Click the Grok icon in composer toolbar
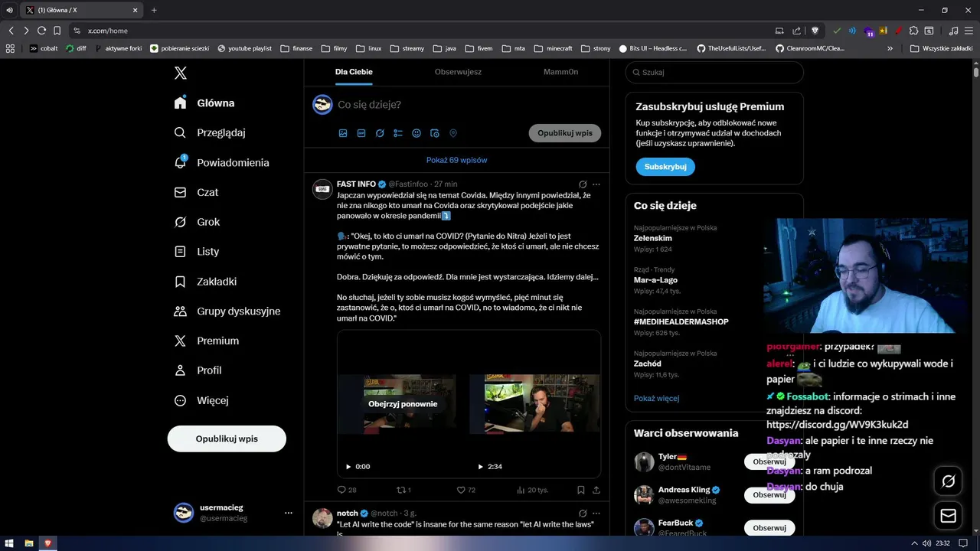Image resolution: width=980 pixels, height=551 pixels. 380,133
